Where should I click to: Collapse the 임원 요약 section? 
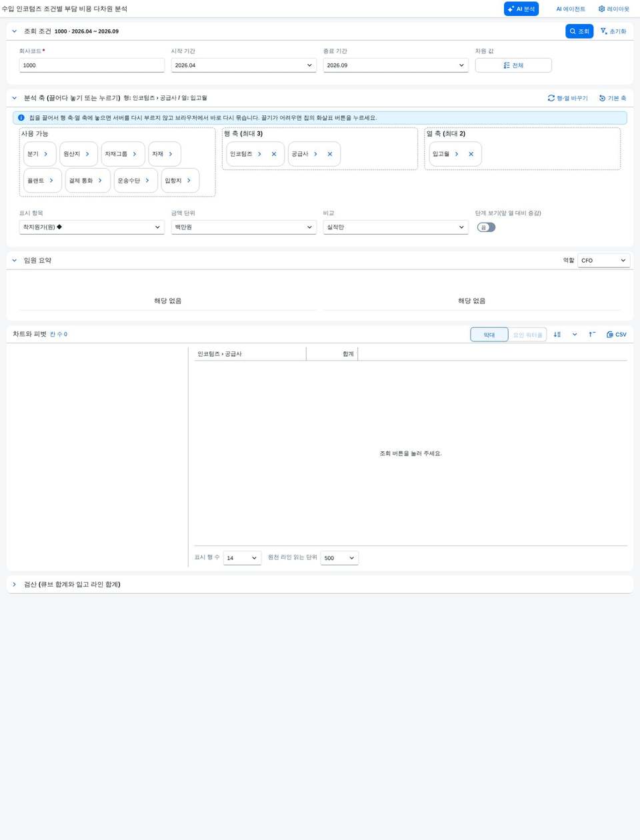pos(15,261)
